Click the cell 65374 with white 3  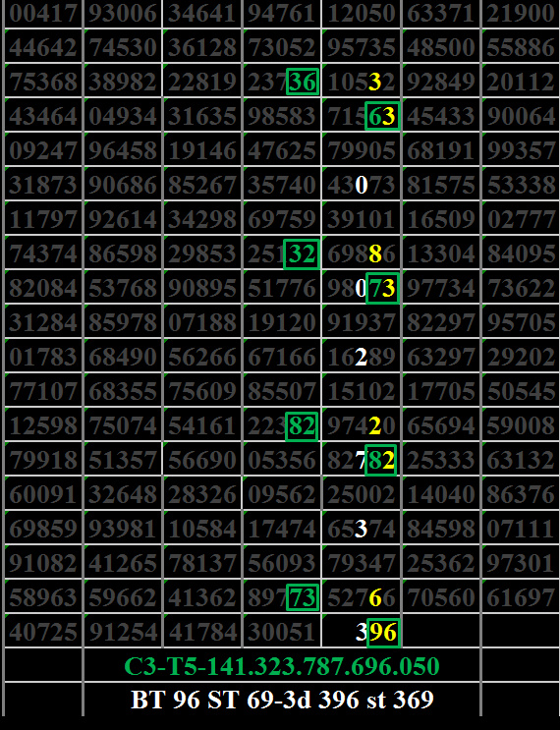click(x=362, y=529)
